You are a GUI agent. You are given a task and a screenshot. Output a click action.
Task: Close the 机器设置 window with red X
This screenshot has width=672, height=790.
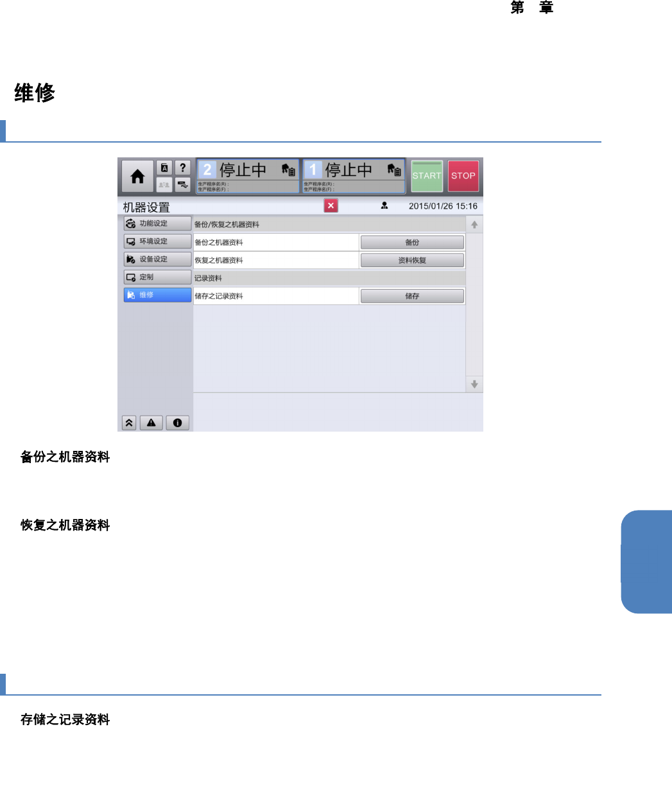[331, 206]
